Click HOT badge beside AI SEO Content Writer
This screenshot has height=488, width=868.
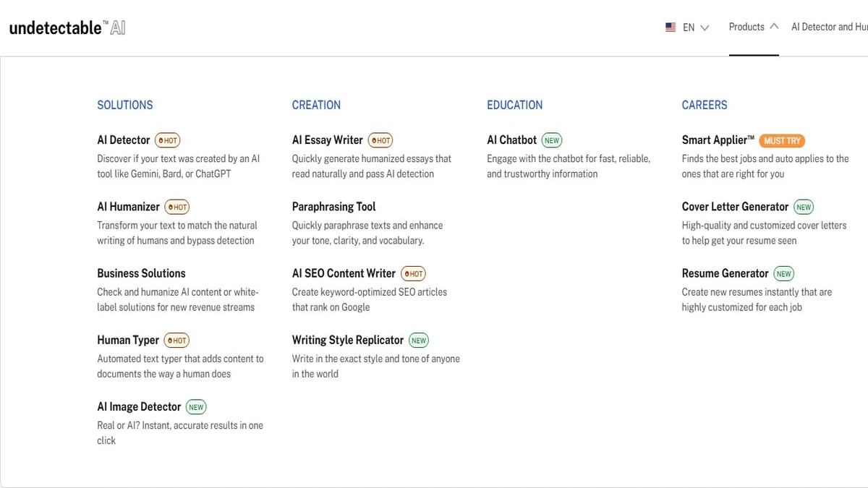point(413,273)
